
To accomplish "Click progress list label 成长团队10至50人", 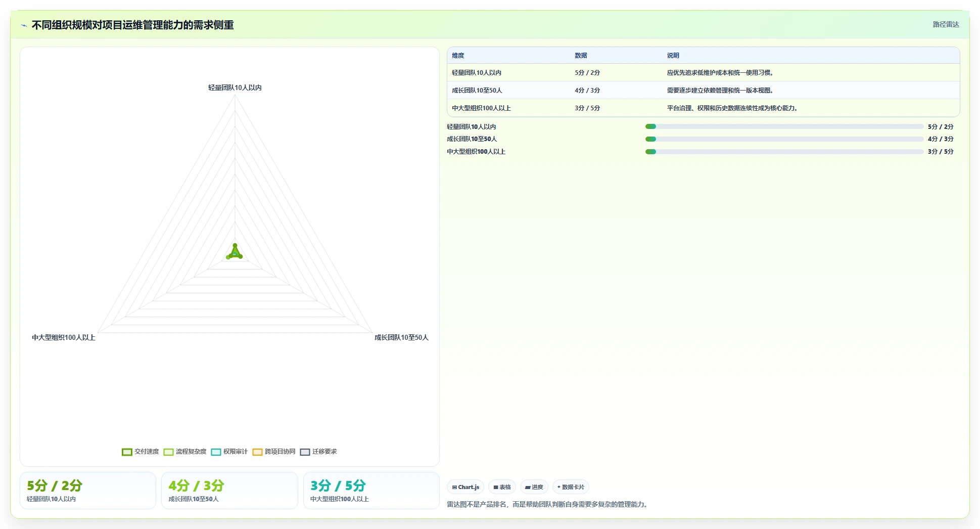I will click(472, 139).
